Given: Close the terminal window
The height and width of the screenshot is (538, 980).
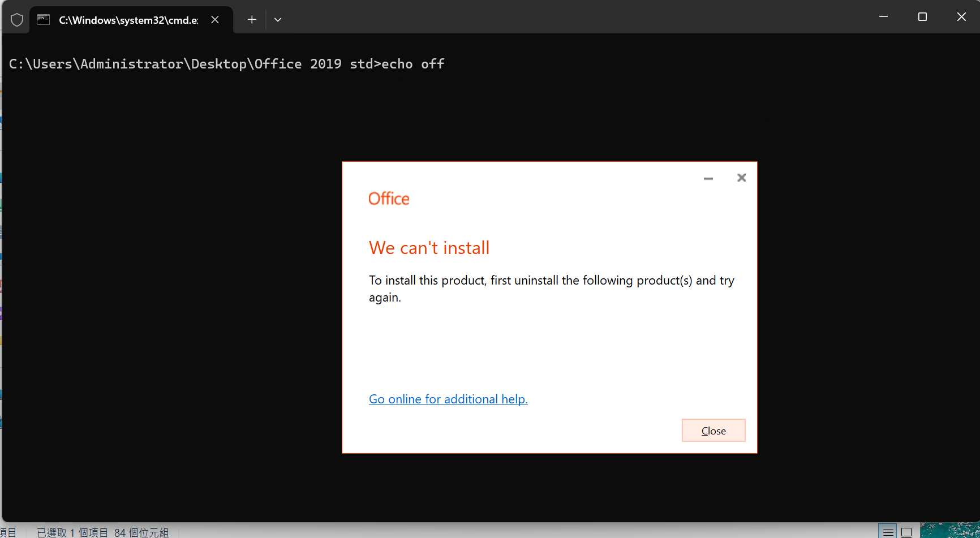Looking at the screenshot, I should click(961, 16).
